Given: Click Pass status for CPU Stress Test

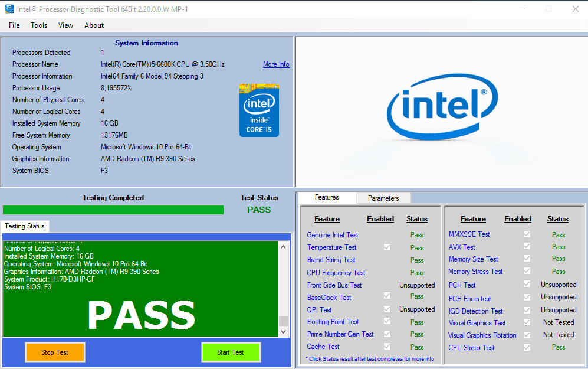Looking at the screenshot, I should (559, 347).
